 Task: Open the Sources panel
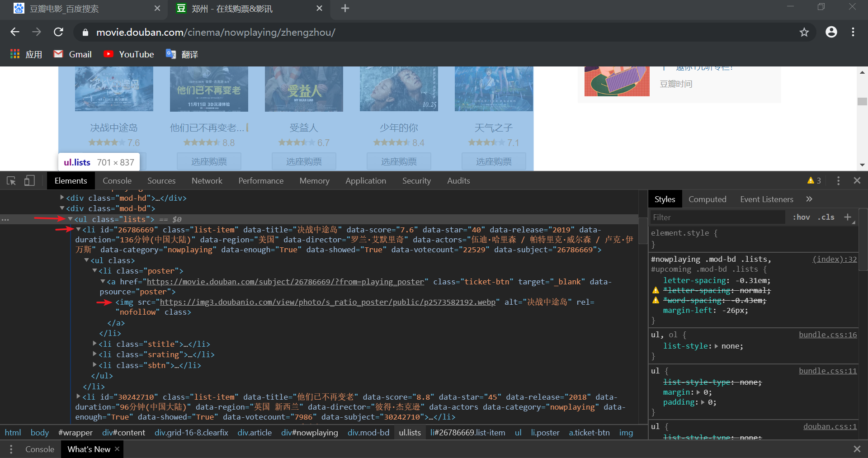[x=161, y=181]
